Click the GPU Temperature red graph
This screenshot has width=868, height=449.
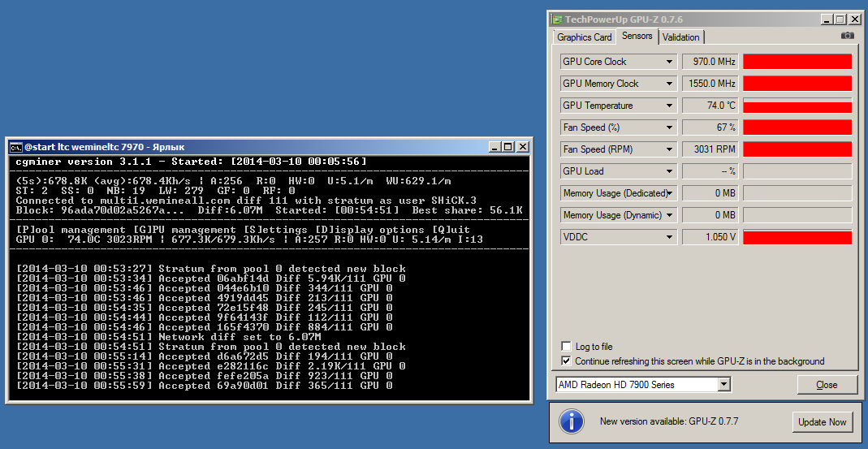pos(797,106)
